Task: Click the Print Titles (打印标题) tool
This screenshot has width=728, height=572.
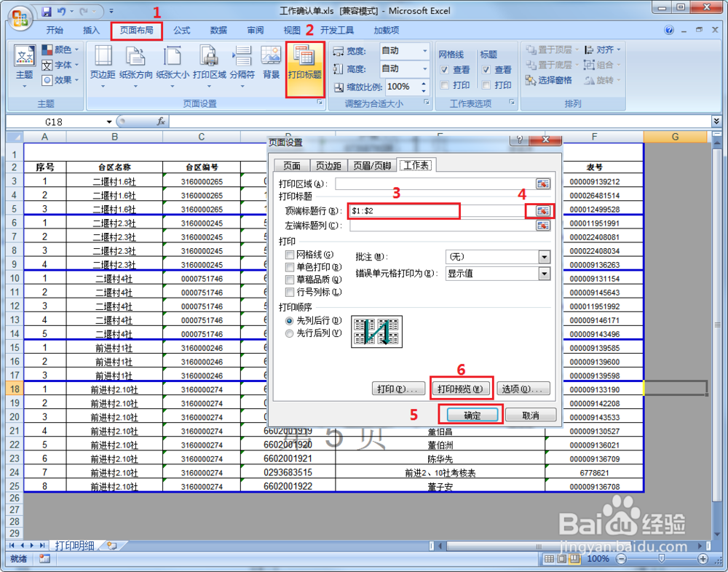Action: pyautogui.click(x=304, y=70)
